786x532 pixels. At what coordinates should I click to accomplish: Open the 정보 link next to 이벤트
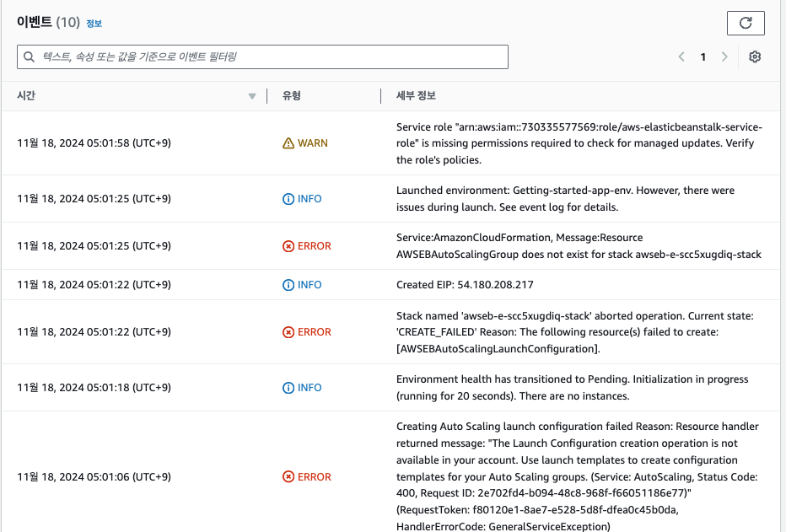coord(94,23)
